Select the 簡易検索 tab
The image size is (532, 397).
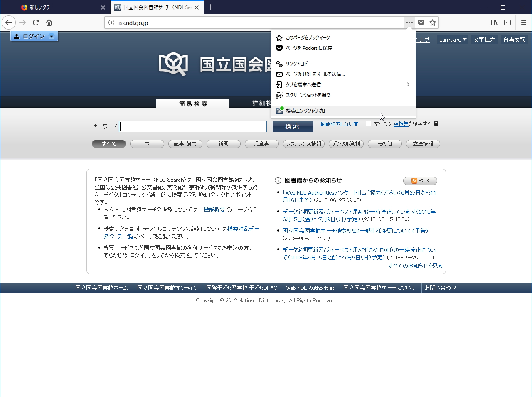click(x=193, y=104)
